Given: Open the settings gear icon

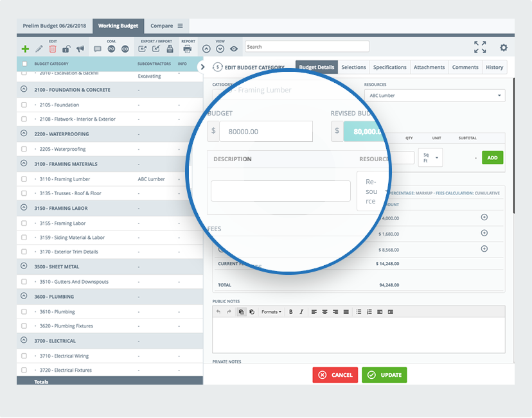Looking at the screenshot, I should [x=504, y=48].
